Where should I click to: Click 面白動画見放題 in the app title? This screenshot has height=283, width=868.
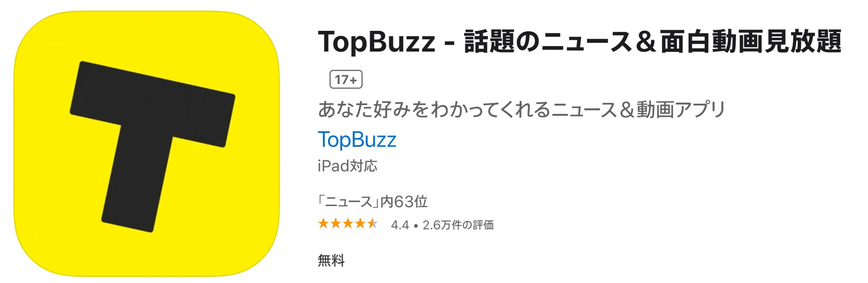(751, 42)
